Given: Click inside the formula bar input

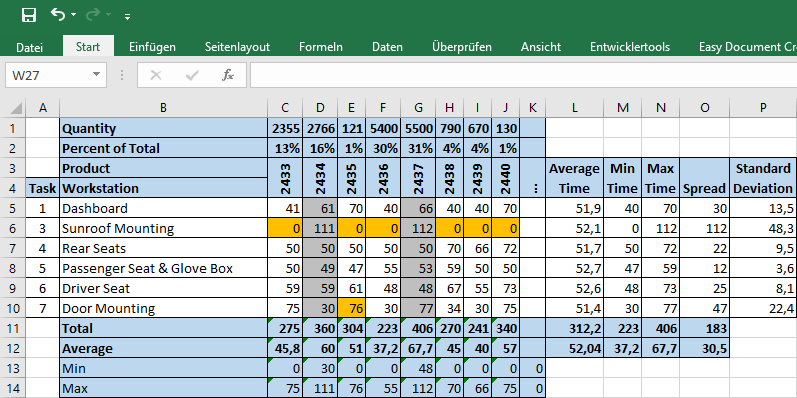Looking at the screenshot, I should click(523, 75).
